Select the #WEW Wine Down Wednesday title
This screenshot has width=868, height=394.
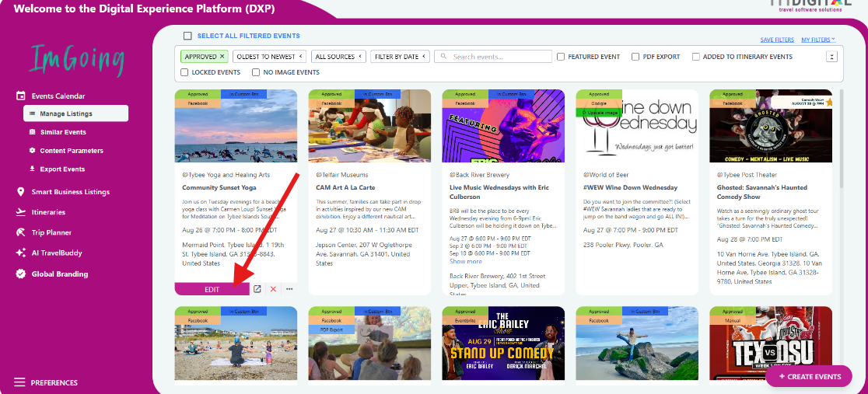[x=630, y=187]
